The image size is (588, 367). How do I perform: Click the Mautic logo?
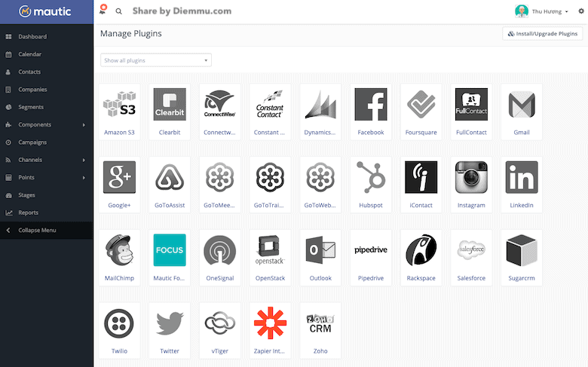click(x=45, y=11)
